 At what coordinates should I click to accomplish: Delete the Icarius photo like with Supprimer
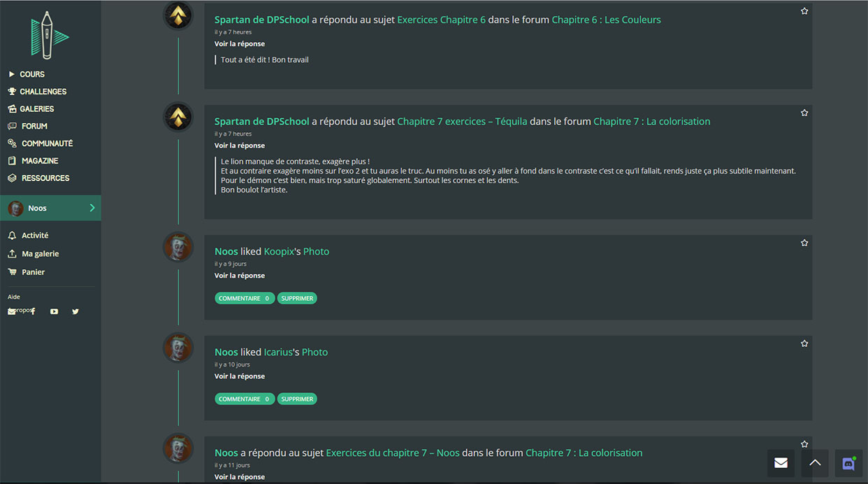[x=297, y=399]
